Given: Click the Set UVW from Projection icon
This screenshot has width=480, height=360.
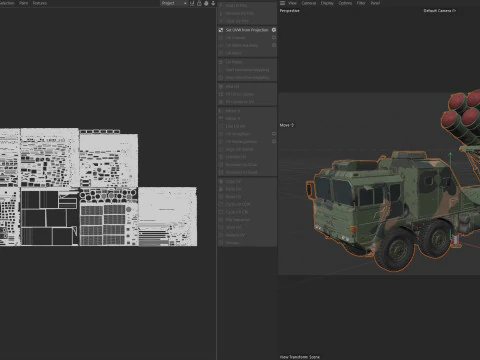Looking at the screenshot, I should click(x=221, y=30).
